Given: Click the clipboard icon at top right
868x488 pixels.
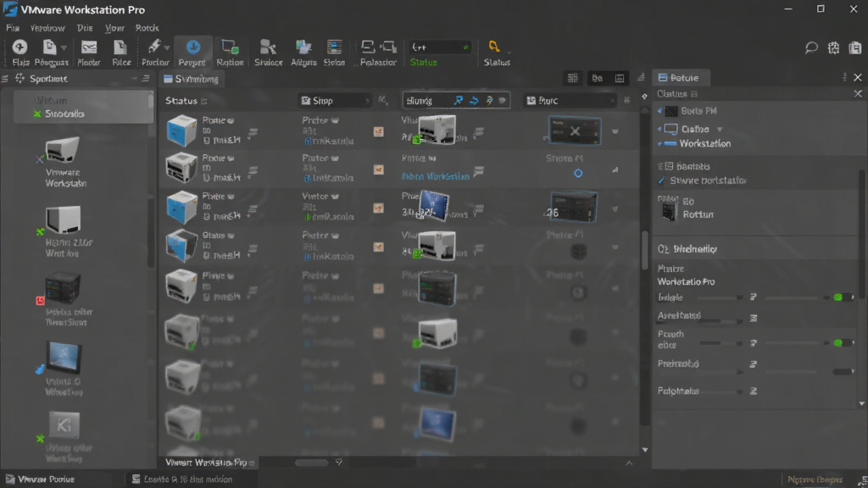Looking at the screenshot, I should click(x=855, y=48).
